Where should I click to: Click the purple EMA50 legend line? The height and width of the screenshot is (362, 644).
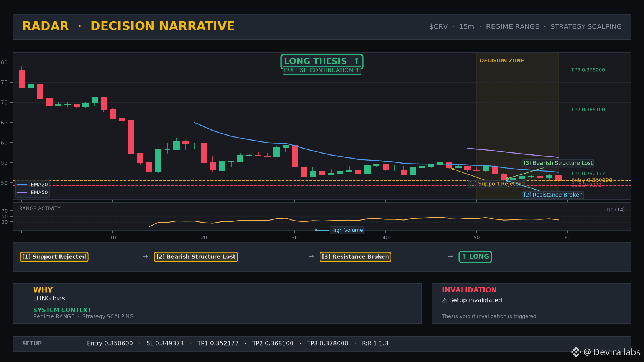click(x=22, y=192)
